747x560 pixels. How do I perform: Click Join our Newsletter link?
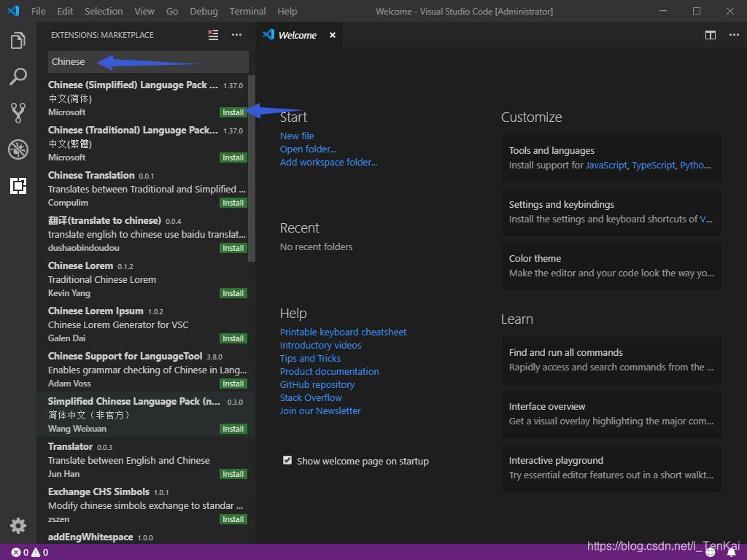(320, 411)
